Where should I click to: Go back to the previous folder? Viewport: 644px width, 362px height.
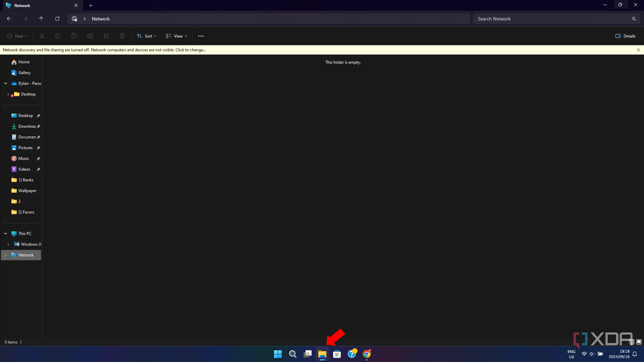click(9, 19)
